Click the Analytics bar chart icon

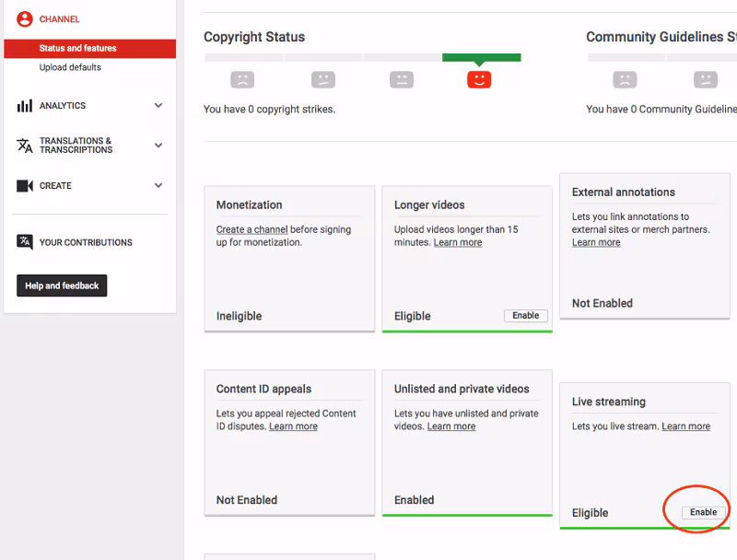coord(25,106)
